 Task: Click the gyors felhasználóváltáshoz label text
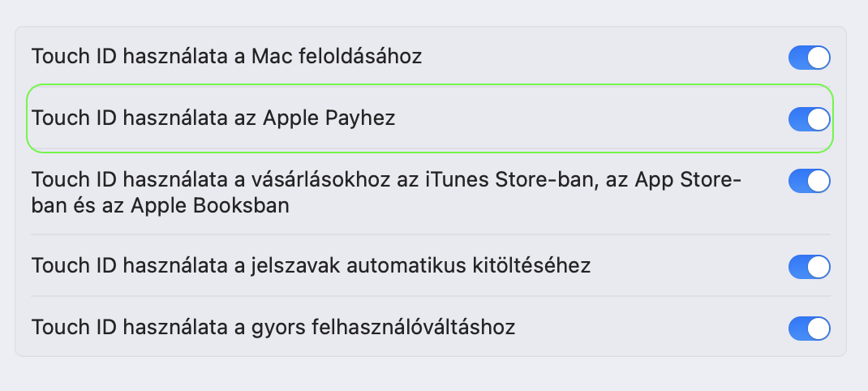click(273, 328)
